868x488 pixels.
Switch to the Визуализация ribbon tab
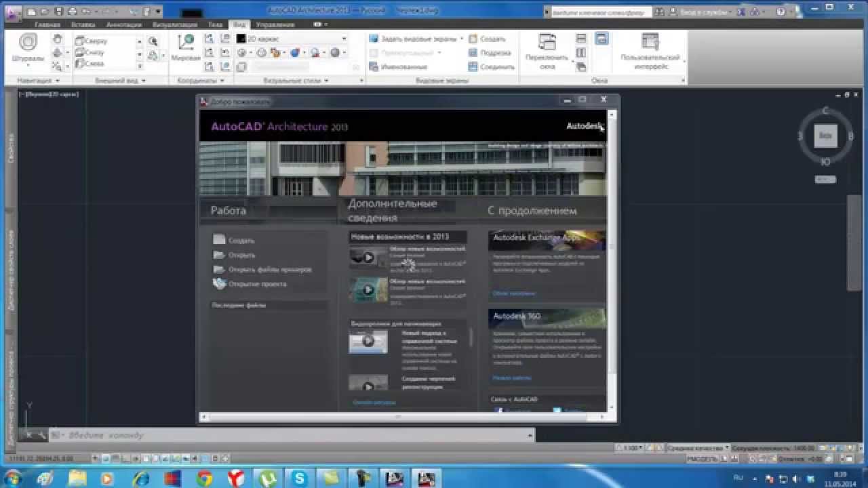click(174, 24)
